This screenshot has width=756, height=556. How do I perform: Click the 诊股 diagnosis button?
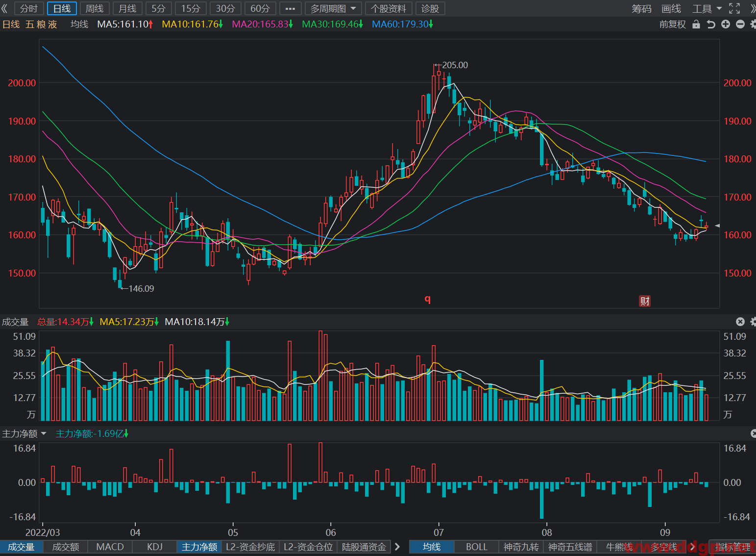(430, 8)
